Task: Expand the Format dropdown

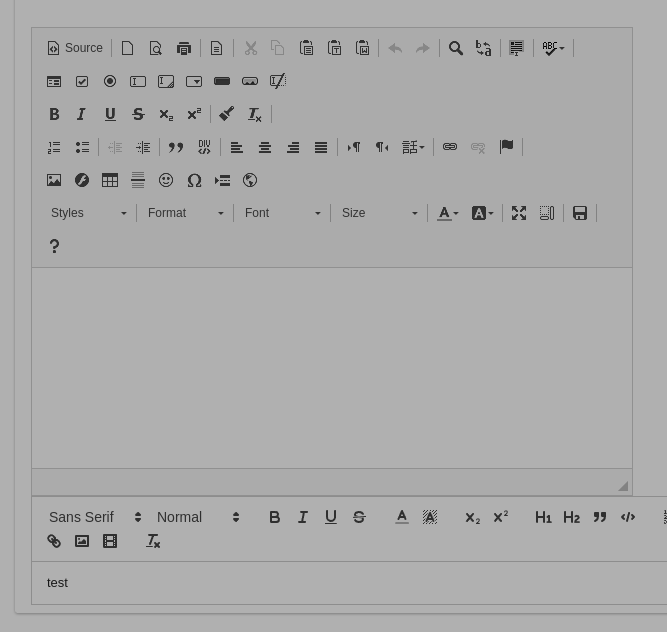Action: [185, 213]
